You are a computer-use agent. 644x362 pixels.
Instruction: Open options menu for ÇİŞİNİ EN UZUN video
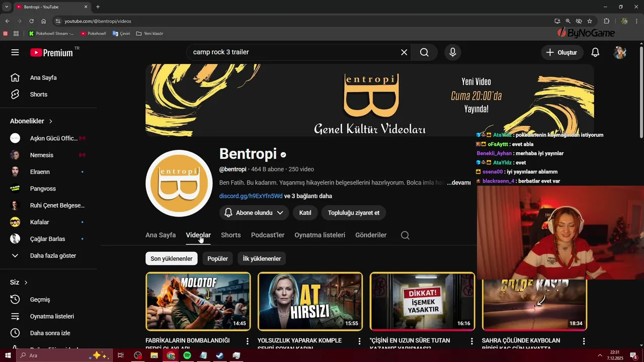click(471, 341)
